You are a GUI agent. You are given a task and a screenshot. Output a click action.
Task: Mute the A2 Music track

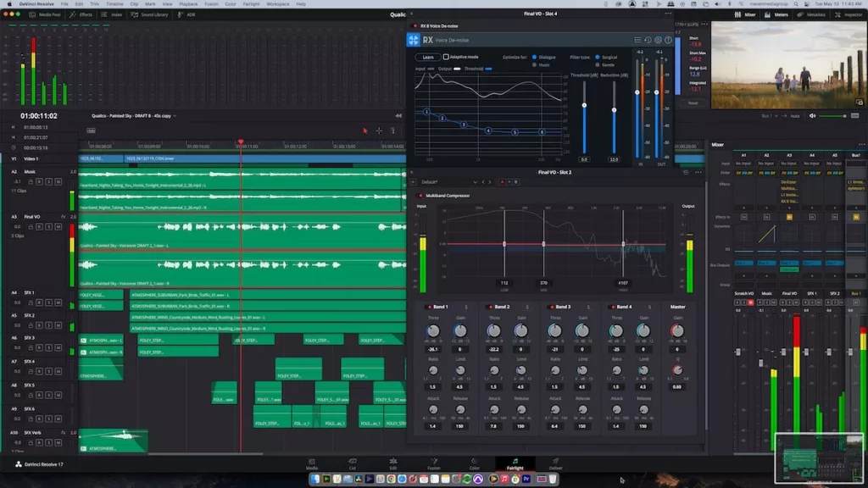click(58, 181)
